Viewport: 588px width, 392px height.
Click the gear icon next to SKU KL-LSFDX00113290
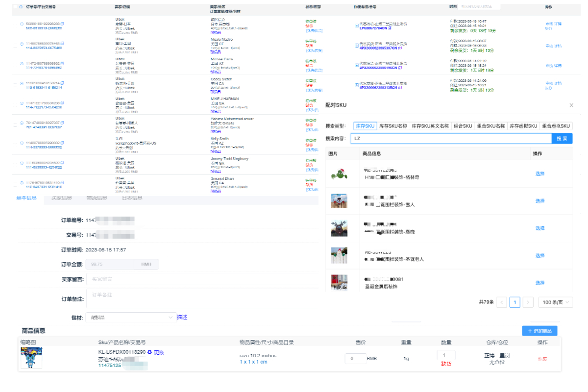click(x=149, y=352)
